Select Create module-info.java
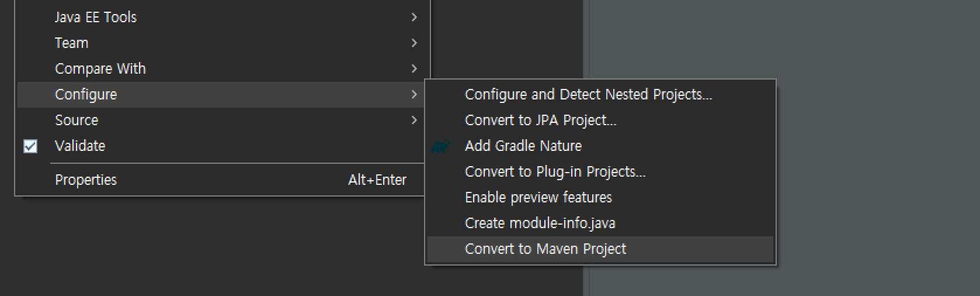This screenshot has height=296, width=980. pos(600,223)
